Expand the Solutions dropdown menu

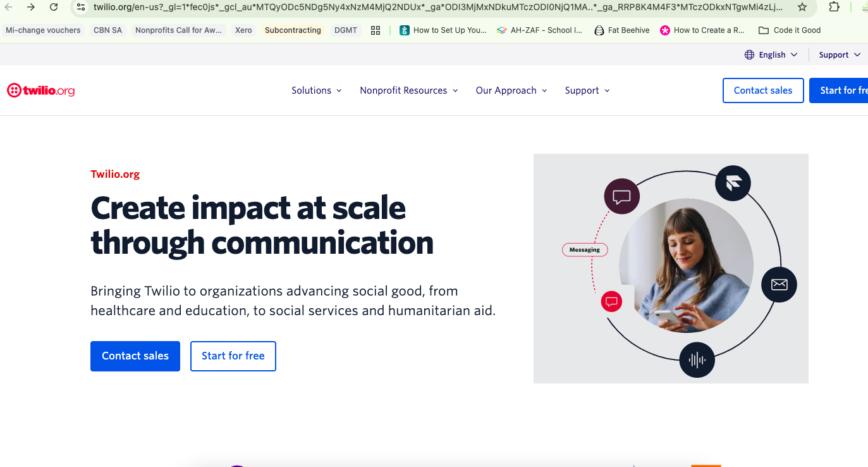point(316,90)
